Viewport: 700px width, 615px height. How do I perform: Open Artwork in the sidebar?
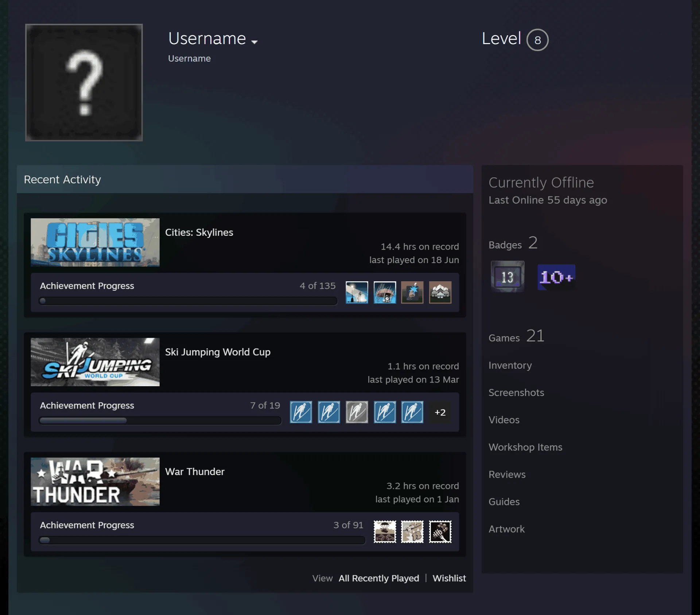click(x=506, y=529)
